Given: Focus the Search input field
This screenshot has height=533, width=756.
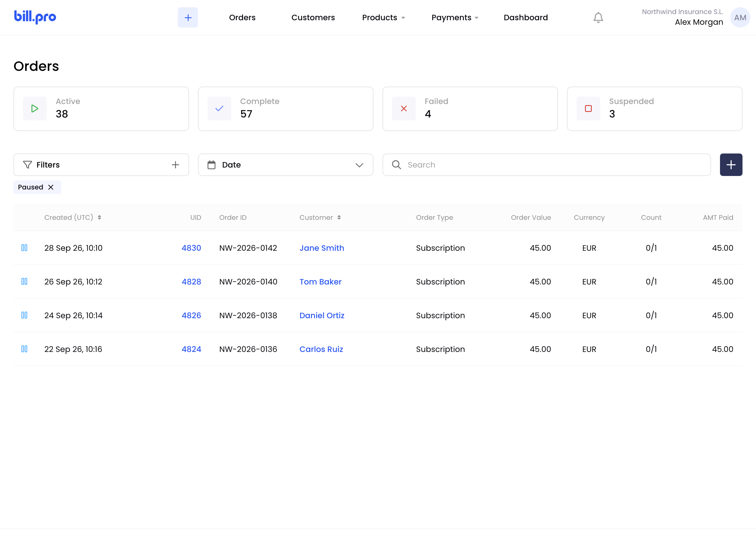Looking at the screenshot, I should (x=546, y=164).
